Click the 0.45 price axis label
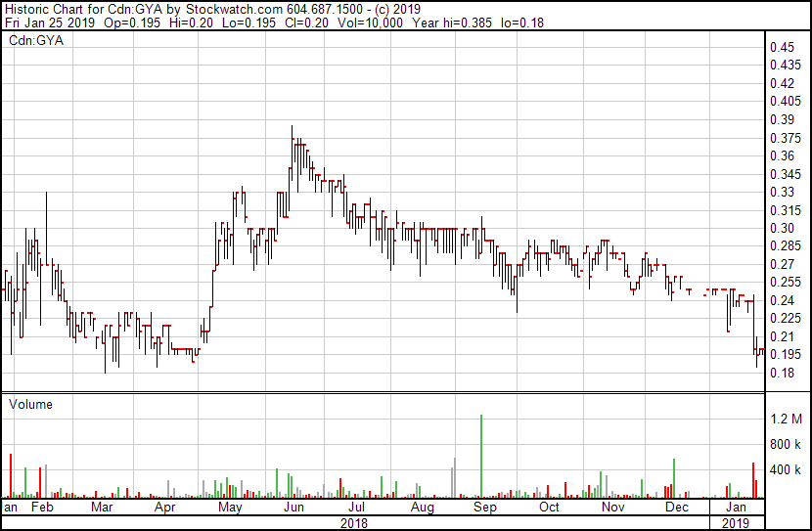Screen dimensions: 812x531 tap(782, 47)
